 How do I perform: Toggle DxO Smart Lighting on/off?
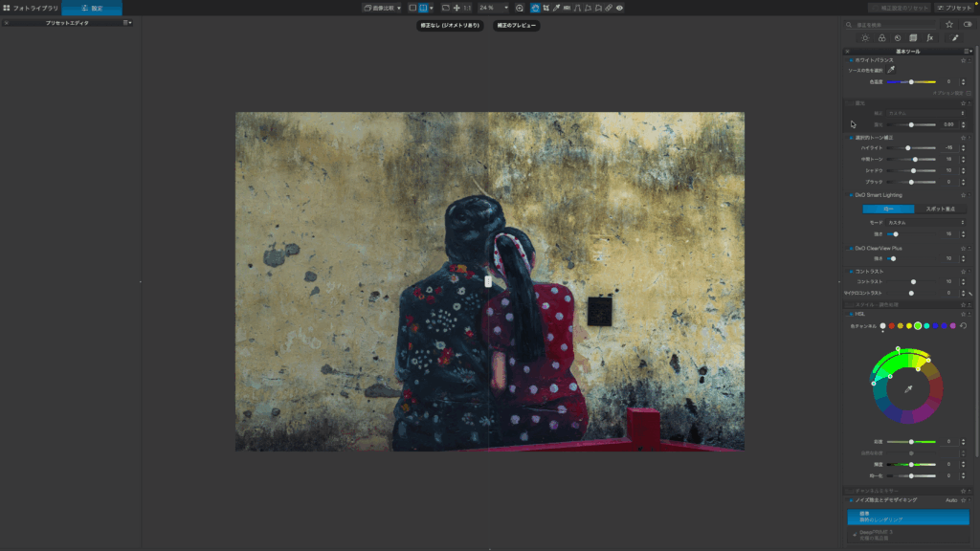[851, 195]
